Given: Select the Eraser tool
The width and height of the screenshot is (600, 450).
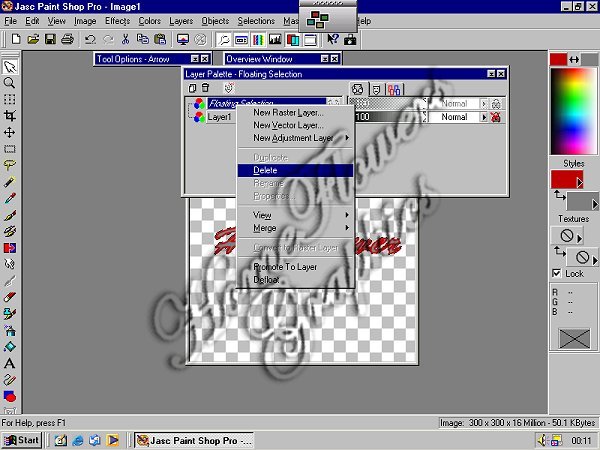Looking at the screenshot, I should click(x=10, y=297).
